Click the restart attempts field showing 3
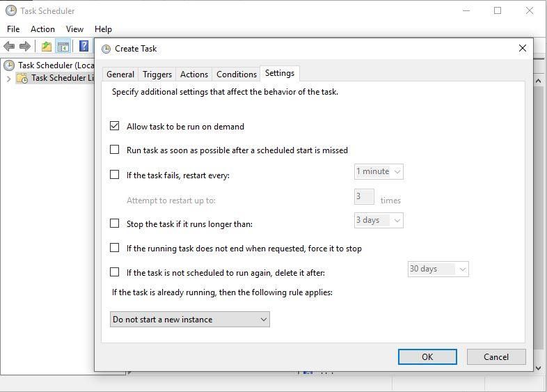This screenshot has height=392, width=547. point(364,196)
